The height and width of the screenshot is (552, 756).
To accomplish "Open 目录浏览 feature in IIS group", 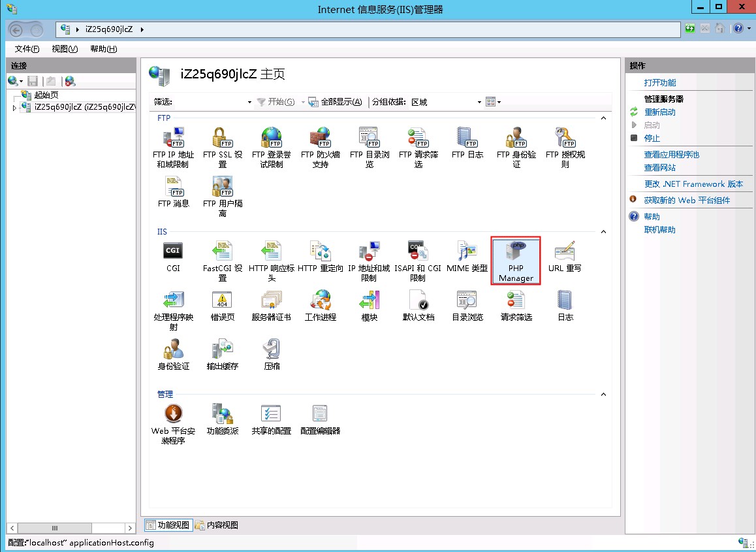I will 467,306.
